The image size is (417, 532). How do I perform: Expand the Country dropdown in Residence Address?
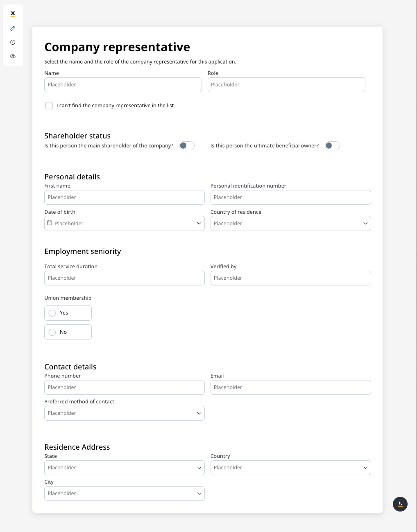[291, 468]
